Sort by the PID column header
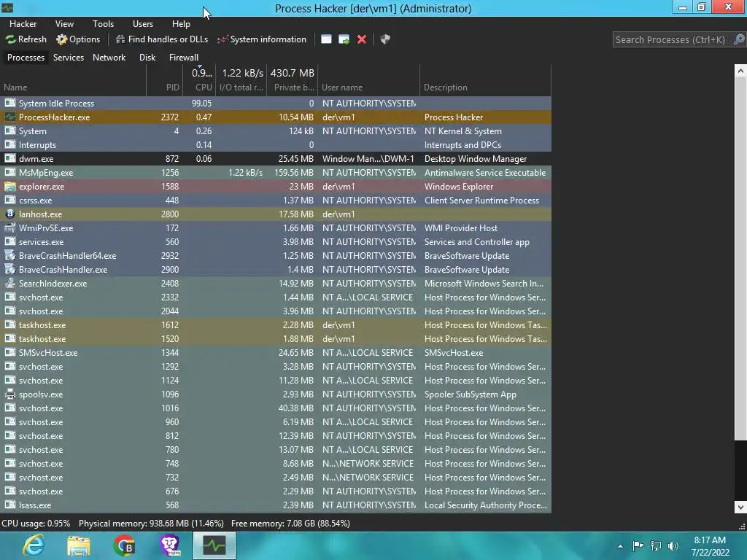 (164, 80)
